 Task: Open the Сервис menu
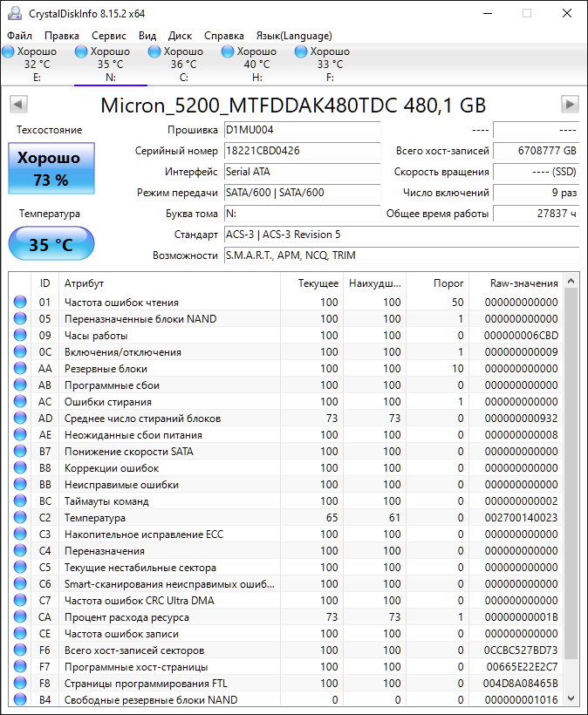(x=108, y=36)
